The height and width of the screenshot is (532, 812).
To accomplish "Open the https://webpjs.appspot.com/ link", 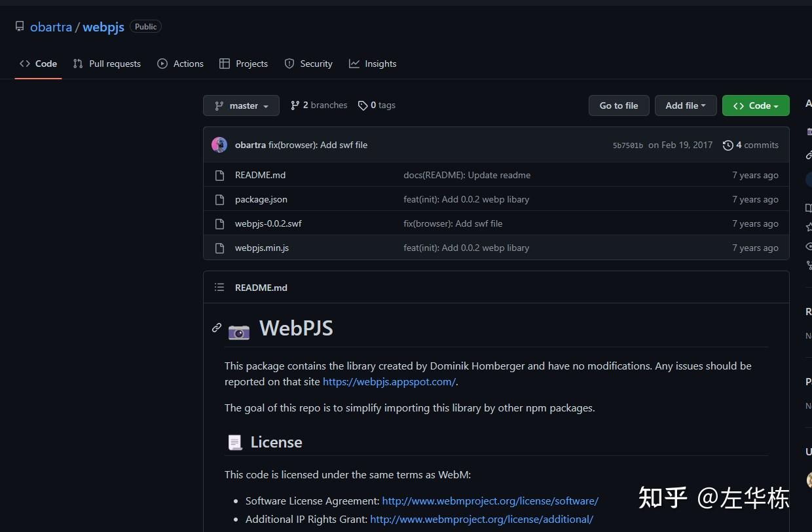I will point(389,381).
